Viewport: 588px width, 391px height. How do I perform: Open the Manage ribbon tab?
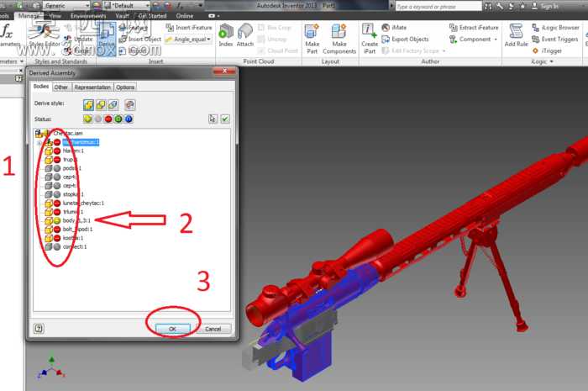29,16
